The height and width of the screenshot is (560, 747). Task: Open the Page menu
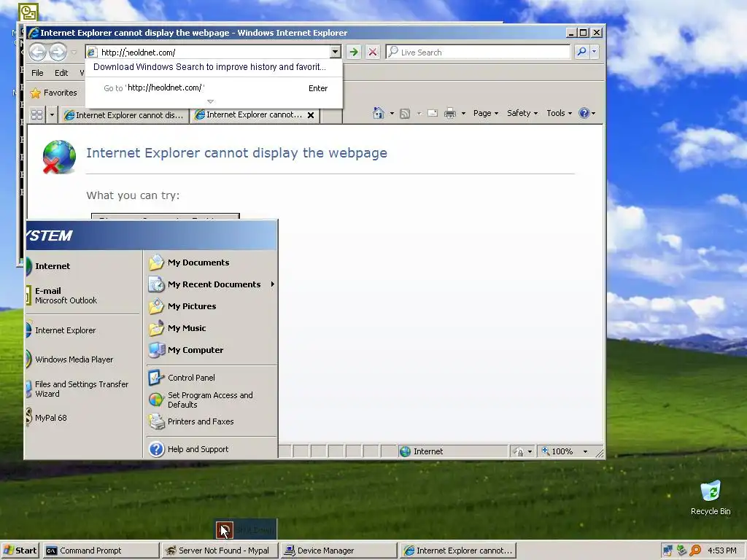click(x=485, y=113)
